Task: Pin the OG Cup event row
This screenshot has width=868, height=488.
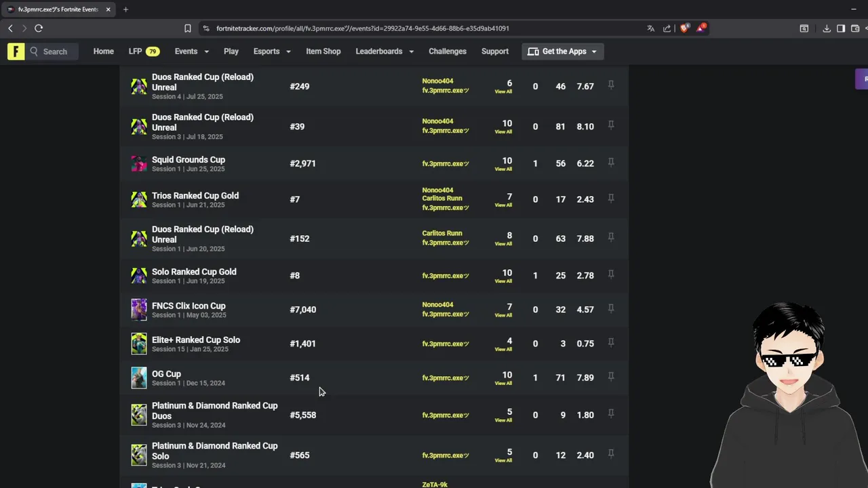Action: (611, 377)
